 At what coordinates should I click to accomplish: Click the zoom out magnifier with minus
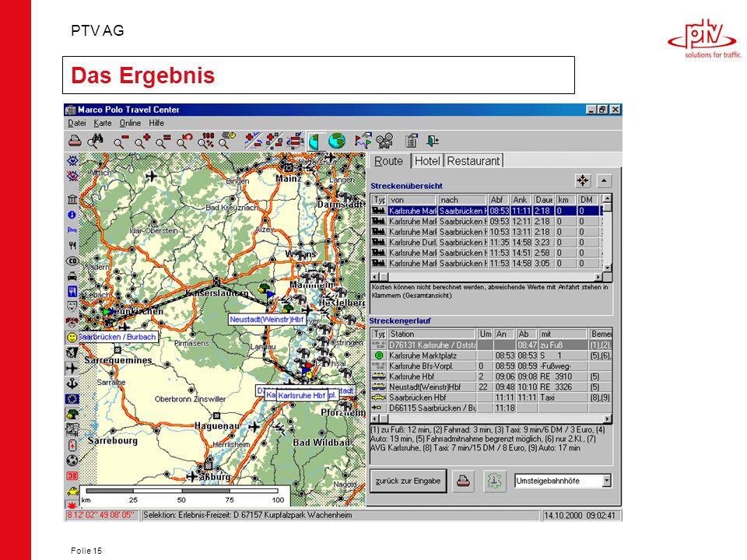click(x=121, y=141)
